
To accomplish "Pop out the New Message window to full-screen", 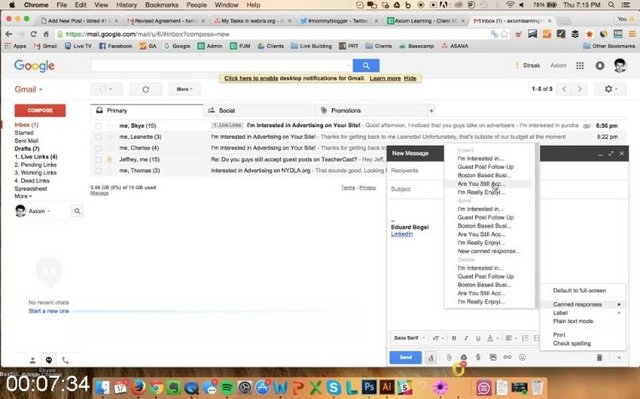I will [611, 153].
